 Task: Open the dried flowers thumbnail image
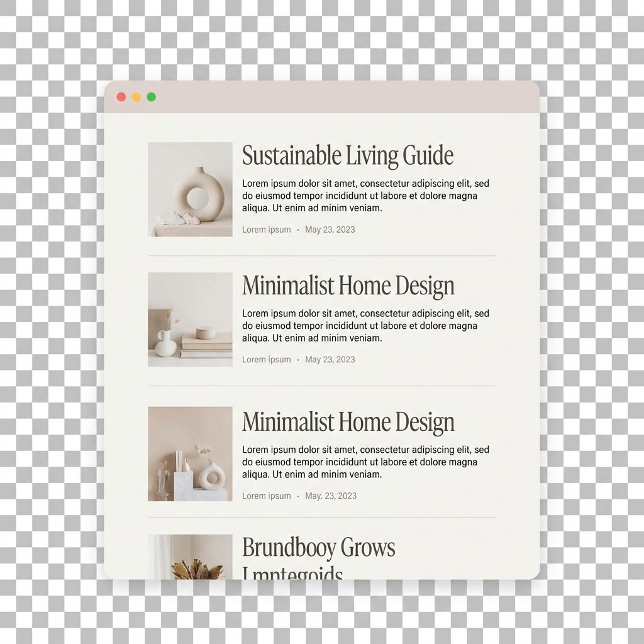pyautogui.click(x=190, y=557)
